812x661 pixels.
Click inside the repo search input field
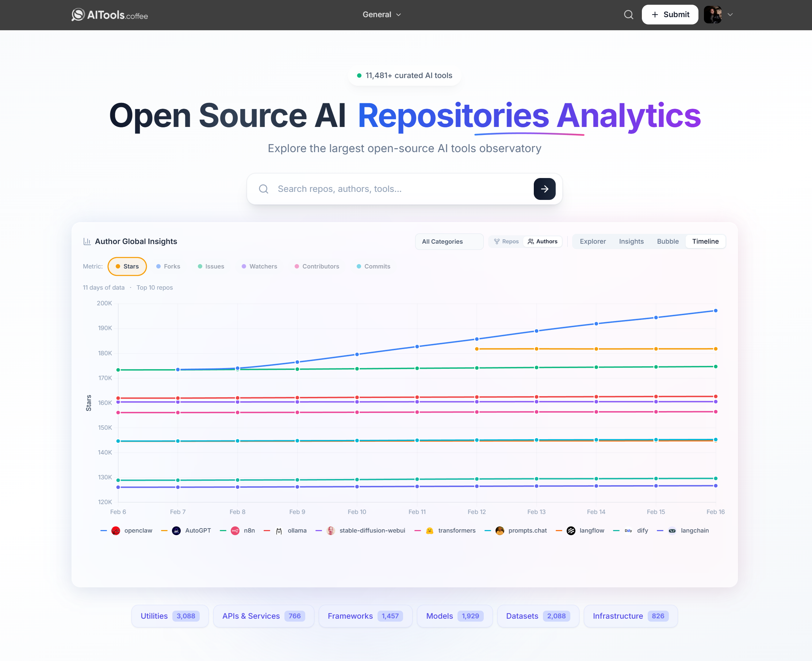[381, 189]
